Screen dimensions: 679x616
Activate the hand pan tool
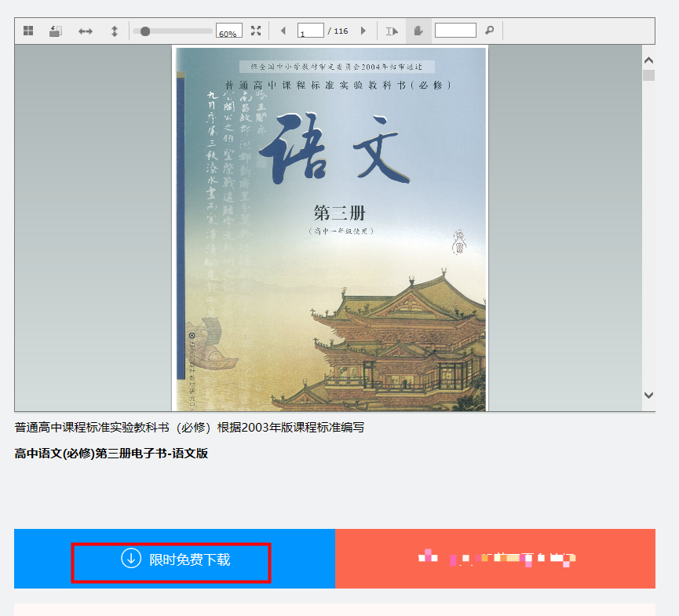[x=418, y=31]
